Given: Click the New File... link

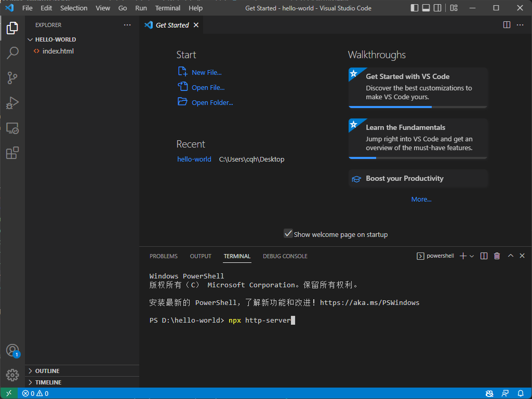Looking at the screenshot, I should click(x=200, y=72).
